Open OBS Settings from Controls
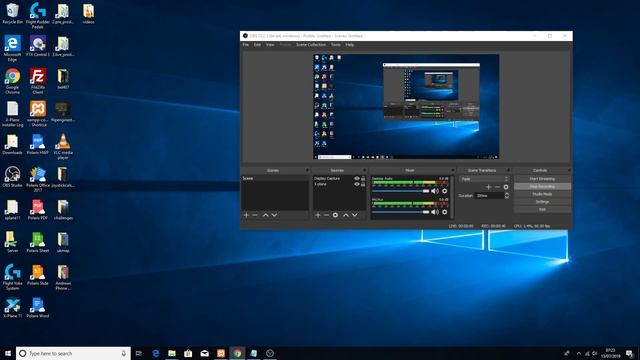This screenshot has width=640, height=360. tap(542, 202)
